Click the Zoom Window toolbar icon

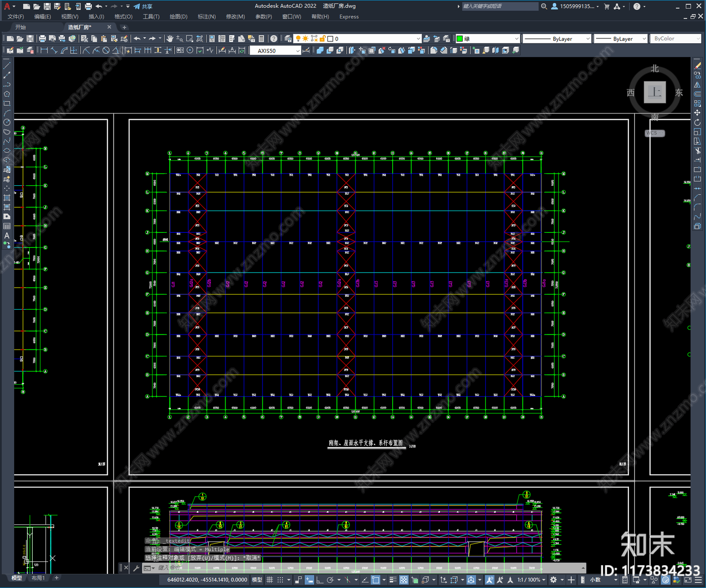click(x=189, y=39)
